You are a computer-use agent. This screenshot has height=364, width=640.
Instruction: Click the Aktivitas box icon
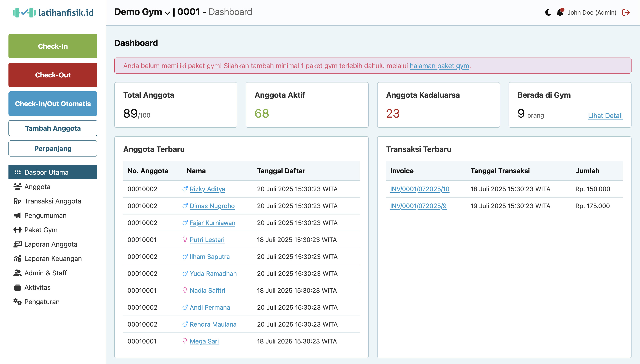point(17,287)
